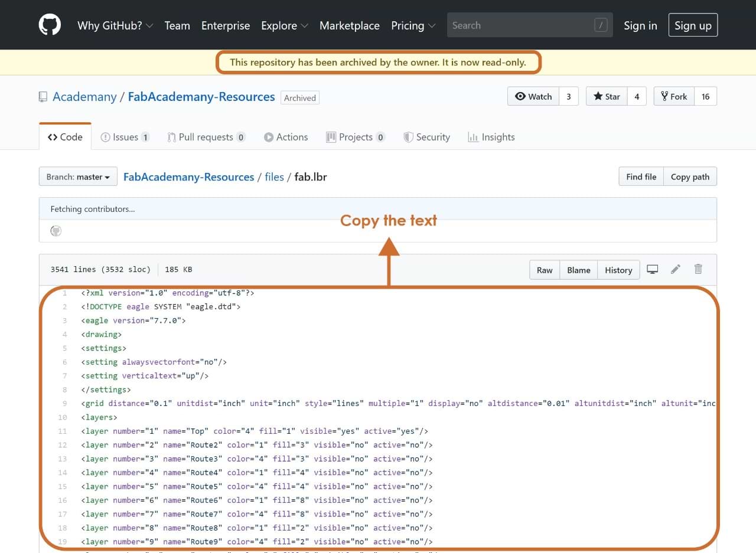756x553 pixels.
Task: Click the Copy path button
Action: 690,176
